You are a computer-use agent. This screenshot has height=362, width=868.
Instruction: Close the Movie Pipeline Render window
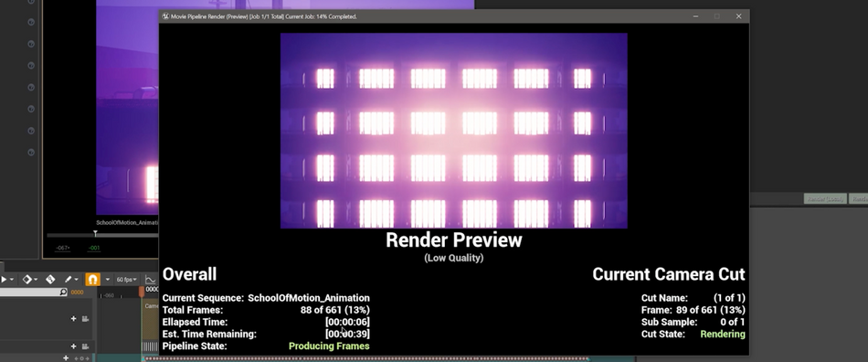(x=738, y=16)
